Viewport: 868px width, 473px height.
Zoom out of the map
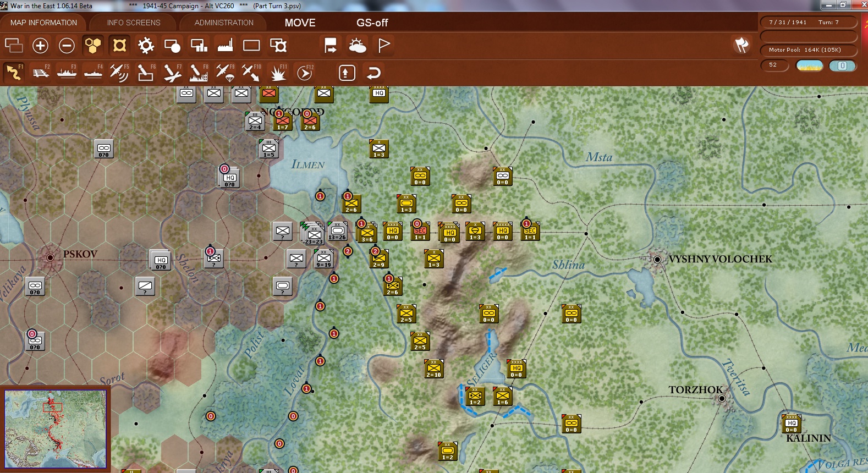(x=67, y=45)
